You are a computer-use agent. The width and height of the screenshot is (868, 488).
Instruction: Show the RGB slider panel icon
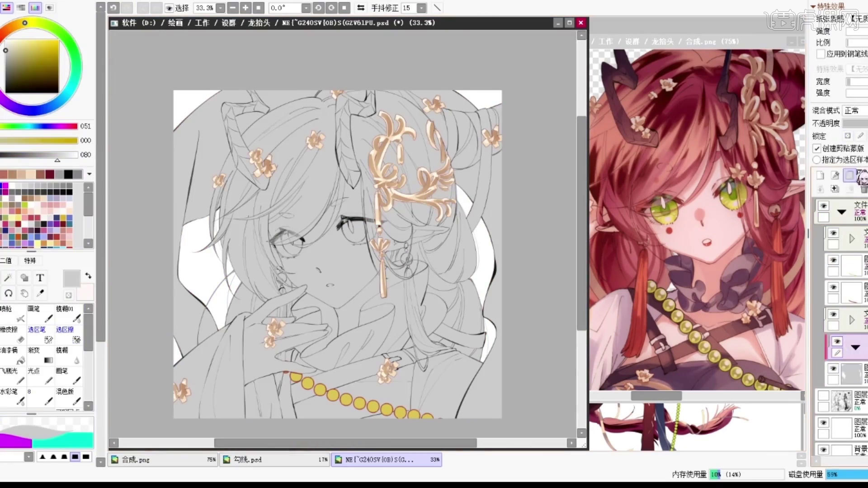coord(21,8)
